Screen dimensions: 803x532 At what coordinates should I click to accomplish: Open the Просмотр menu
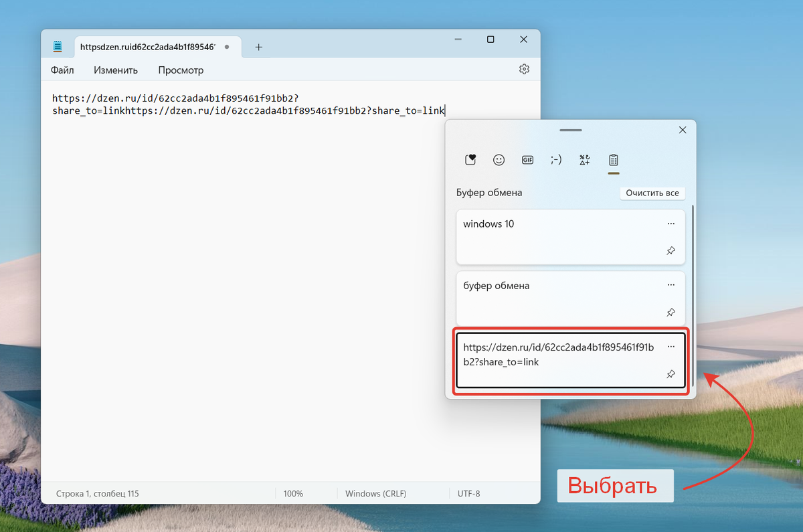(181, 70)
